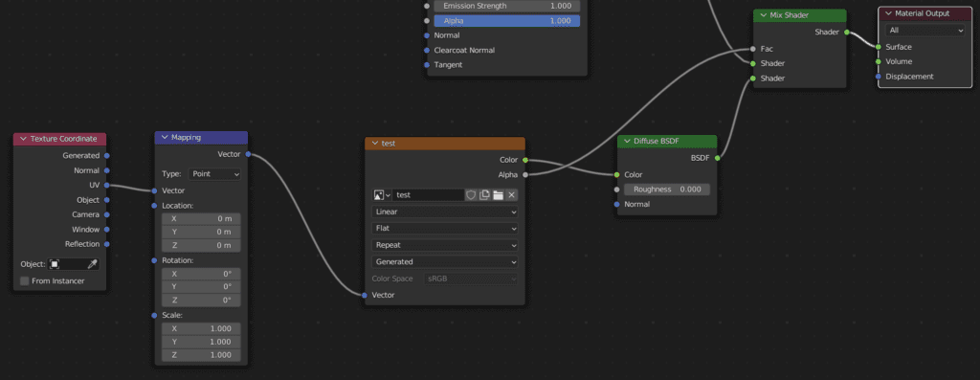980x380 pixels.
Task: Click the UV output socket
Action: (107, 185)
